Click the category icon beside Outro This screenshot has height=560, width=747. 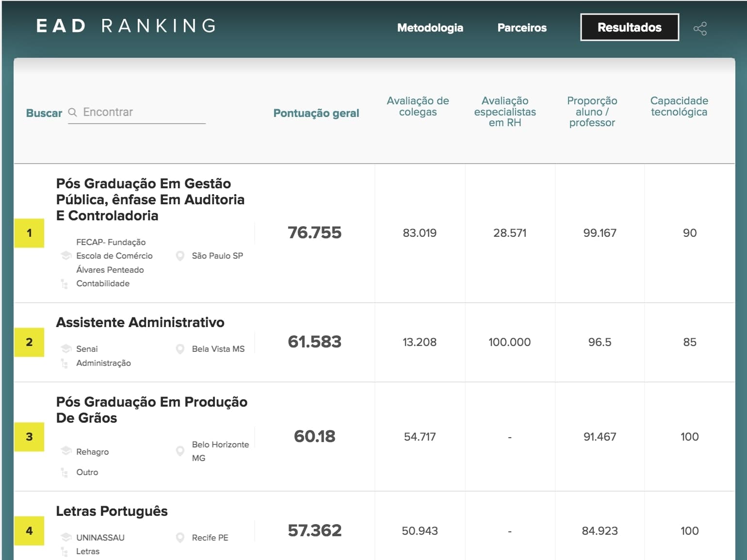pyautogui.click(x=64, y=471)
